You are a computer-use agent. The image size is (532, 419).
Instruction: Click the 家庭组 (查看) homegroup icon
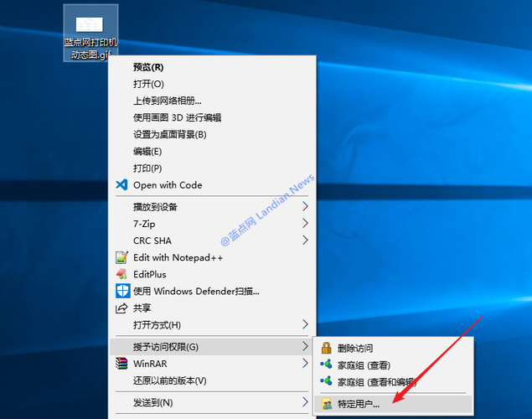point(327,365)
